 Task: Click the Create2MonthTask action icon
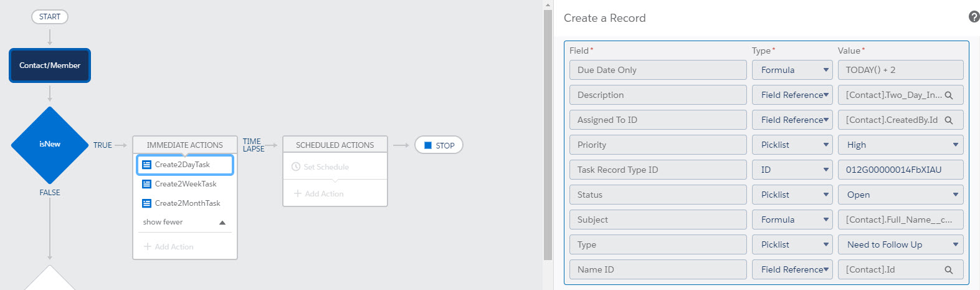click(146, 203)
